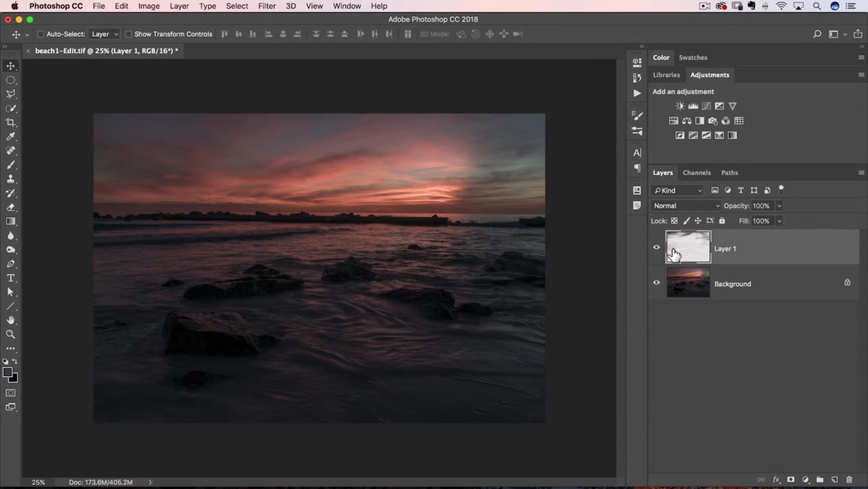Add a Channel Mixer adjustment

click(x=726, y=121)
